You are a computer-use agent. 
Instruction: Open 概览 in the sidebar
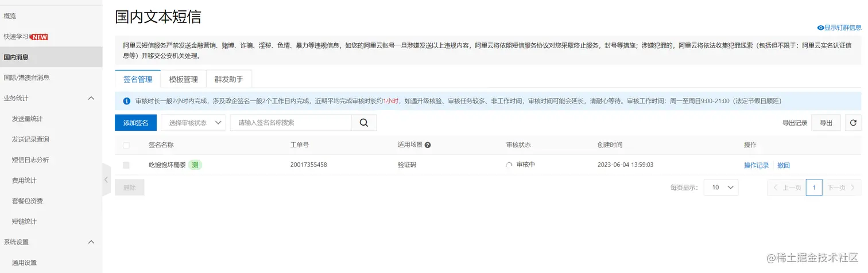pyautogui.click(x=10, y=16)
